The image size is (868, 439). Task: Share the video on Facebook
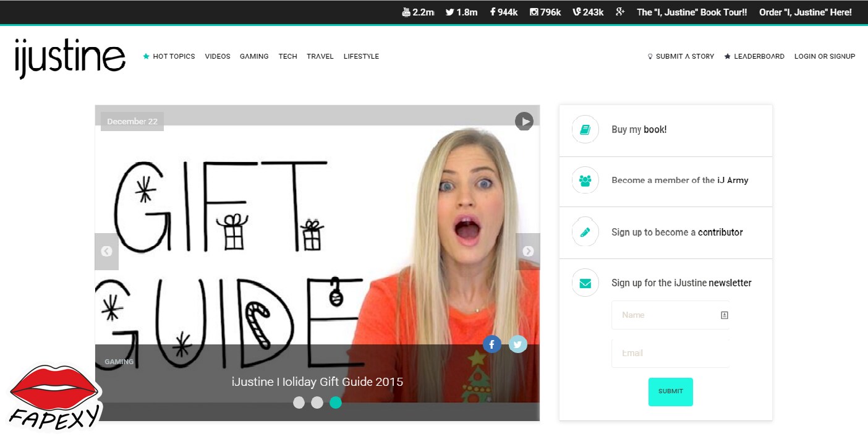pyautogui.click(x=491, y=344)
